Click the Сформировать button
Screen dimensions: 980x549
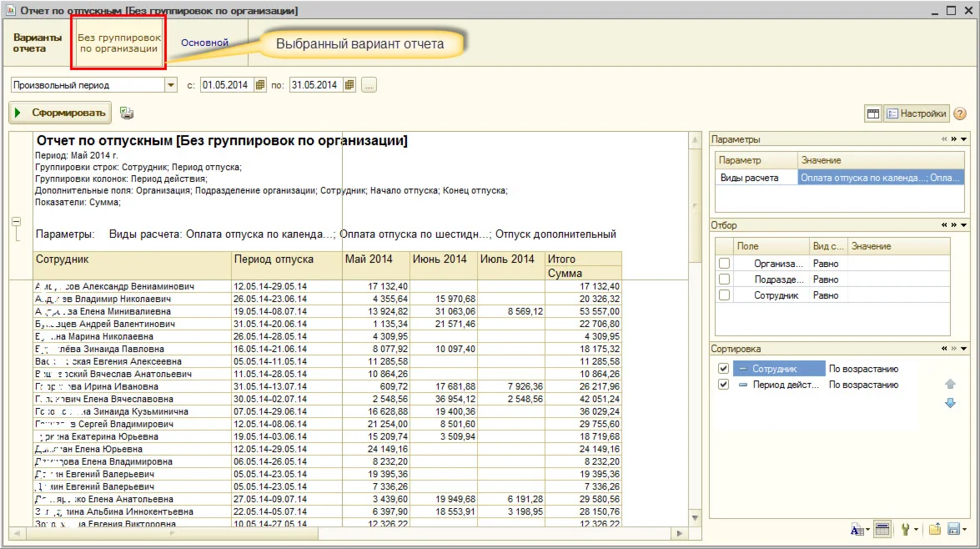coord(60,113)
